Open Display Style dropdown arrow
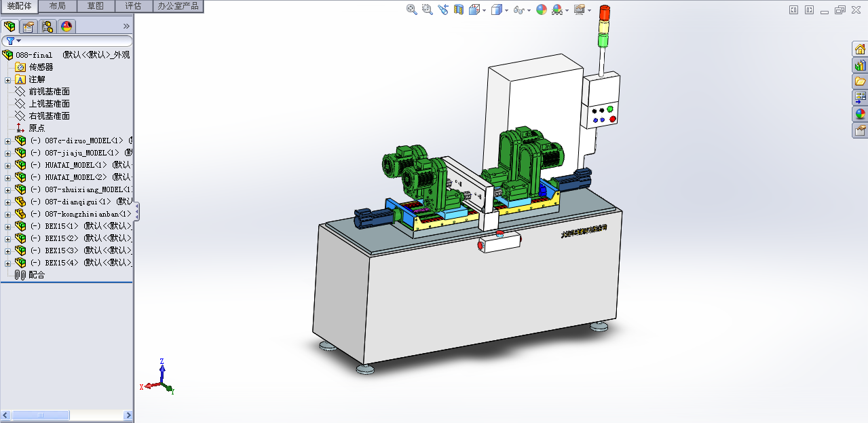The width and height of the screenshot is (868, 423). pyautogui.click(x=506, y=10)
